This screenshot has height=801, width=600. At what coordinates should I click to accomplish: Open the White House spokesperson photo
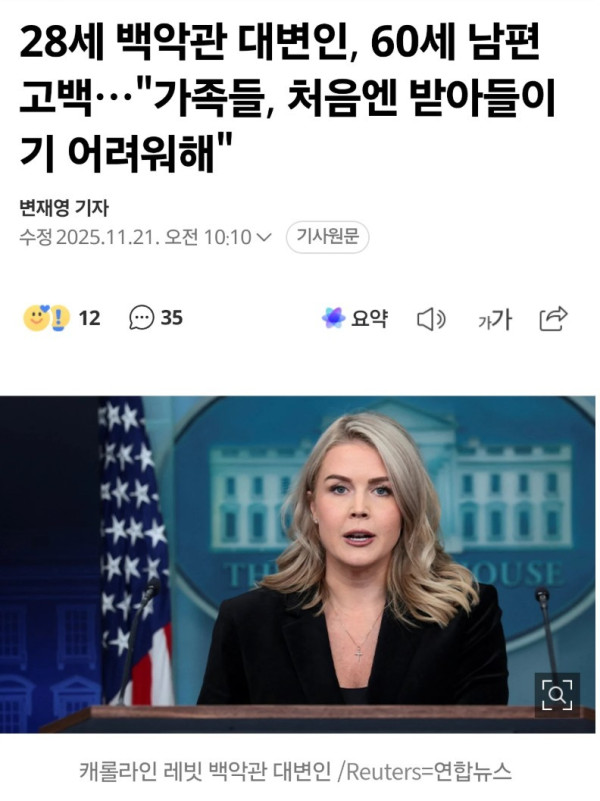click(x=298, y=564)
